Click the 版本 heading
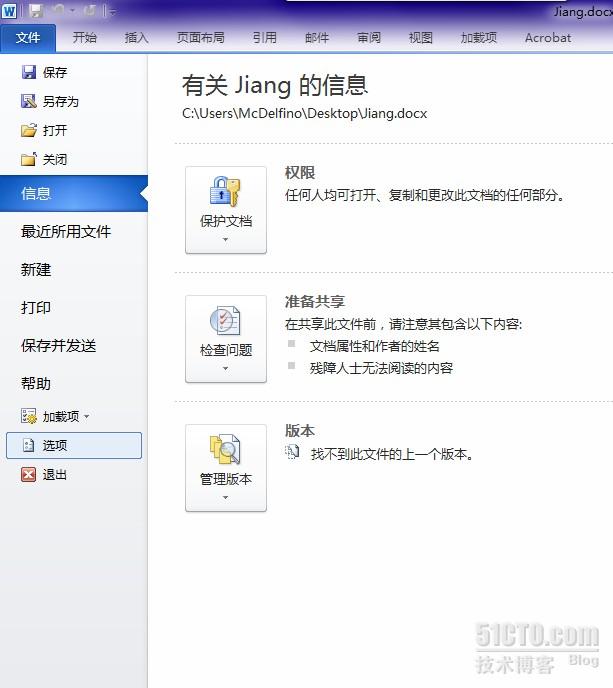The image size is (613, 688). point(300,430)
